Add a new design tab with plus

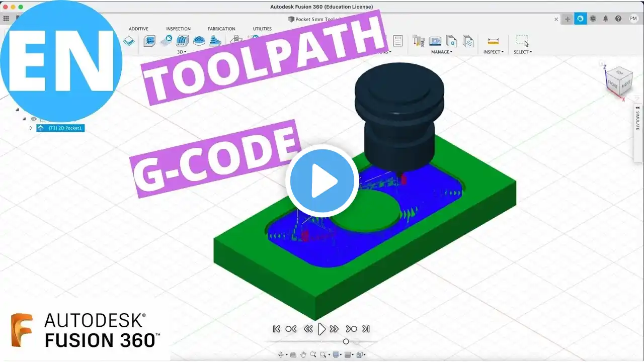click(568, 19)
